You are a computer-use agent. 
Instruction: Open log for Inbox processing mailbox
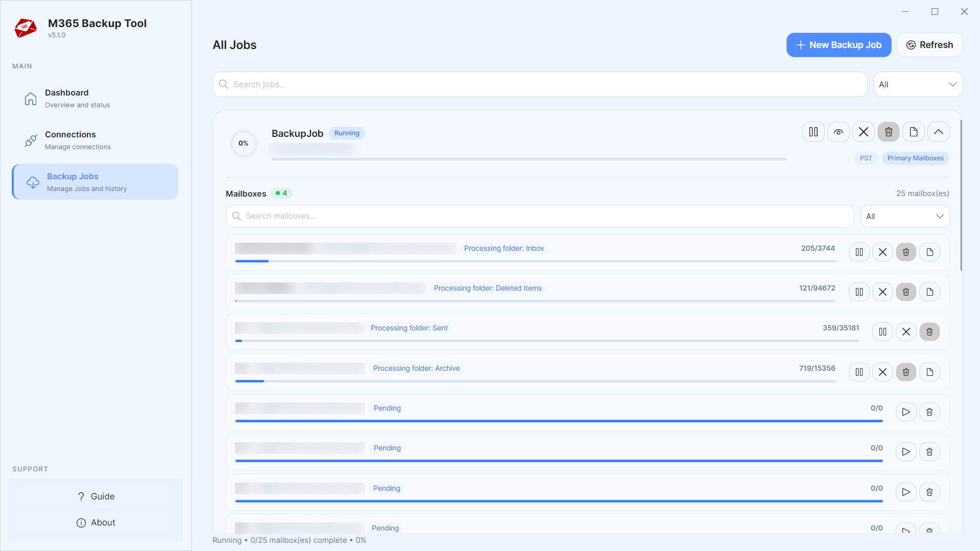click(x=930, y=252)
